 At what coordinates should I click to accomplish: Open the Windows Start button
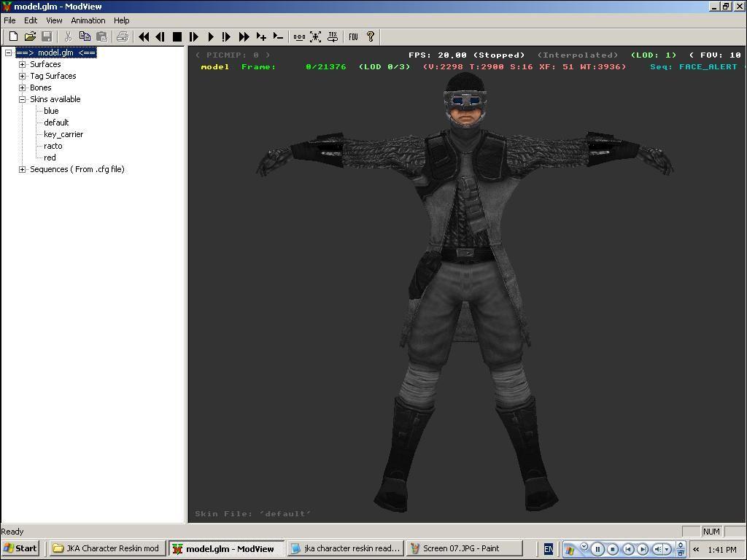(x=20, y=548)
